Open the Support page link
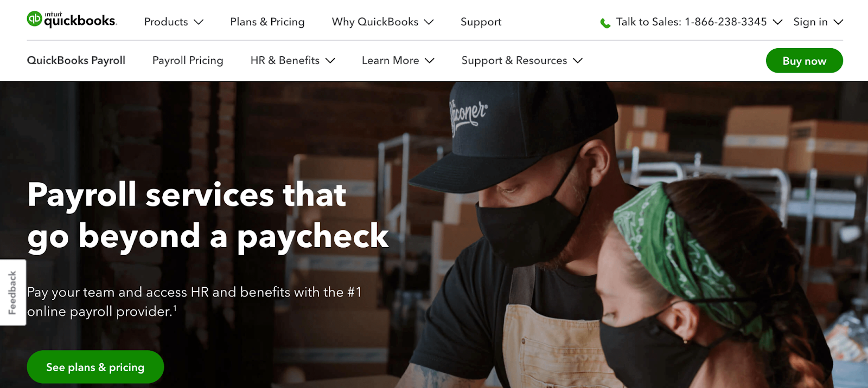This screenshot has height=388, width=868. (481, 22)
